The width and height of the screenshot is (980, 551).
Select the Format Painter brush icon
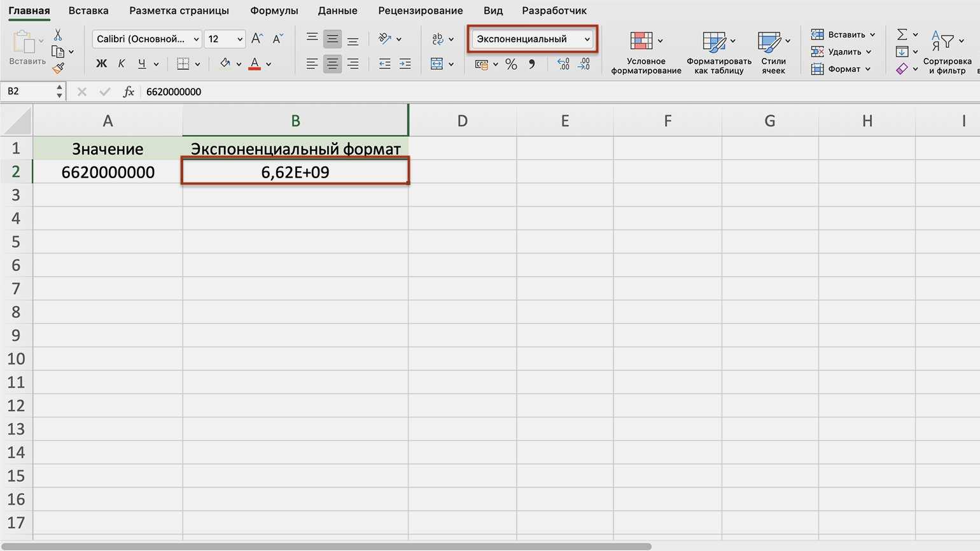click(x=58, y=67)
